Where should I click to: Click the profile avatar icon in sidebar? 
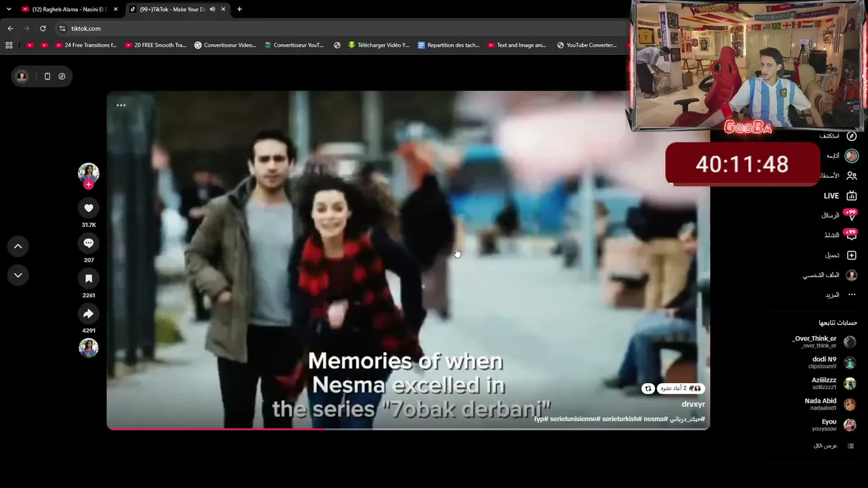pos(852,275)
